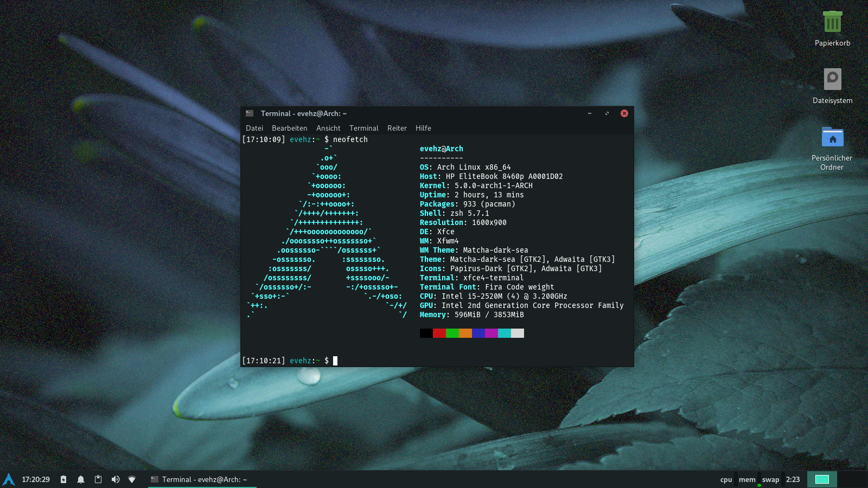This screenshot has width=868, height=488.
Task: Click the terminal icon in the window title bar
Action: pyautogui.click(x=250, y=113)
